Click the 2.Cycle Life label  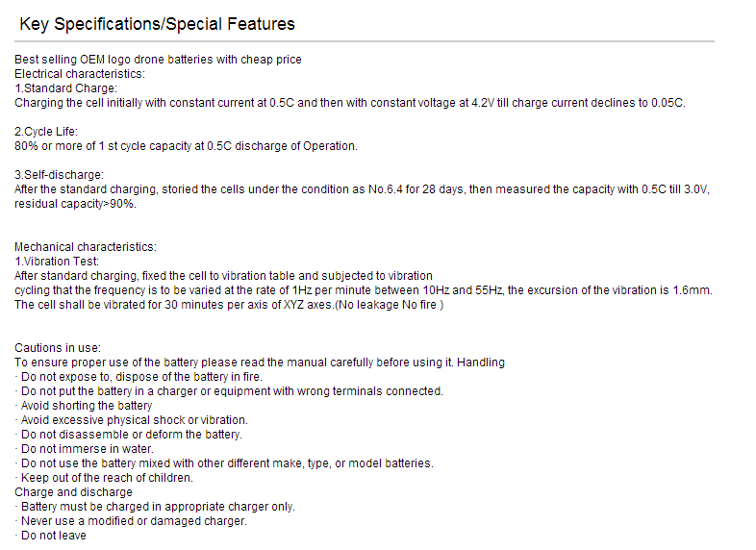[x=46, y=132]
